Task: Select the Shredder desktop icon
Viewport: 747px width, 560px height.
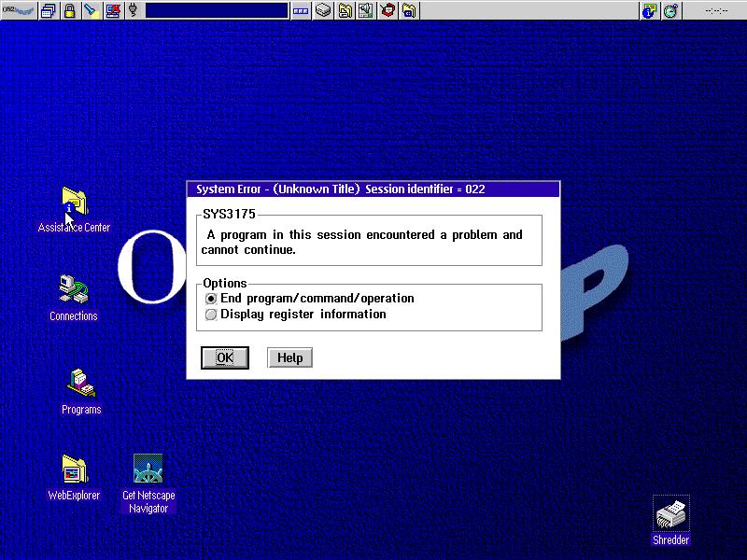Action: tap(670, 514)
